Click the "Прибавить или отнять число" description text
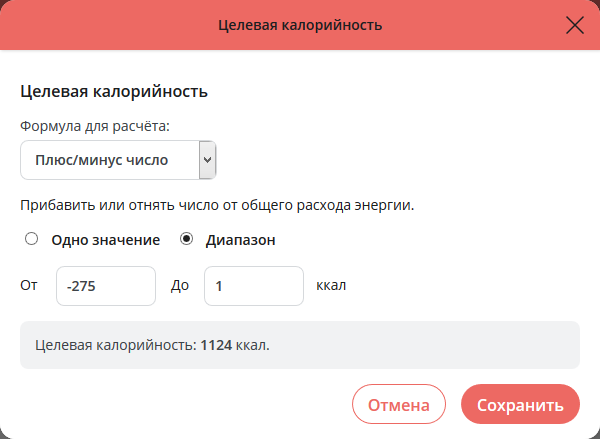Screen dimensions: 600x439 pyautogui.click(x=217, y=206)
